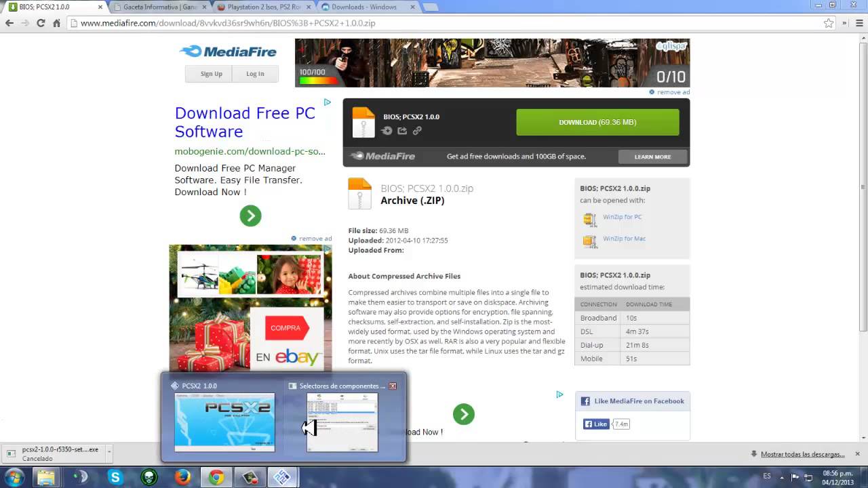Click the browser Back arrow
The image size is (868, 488).
[9, 23]
